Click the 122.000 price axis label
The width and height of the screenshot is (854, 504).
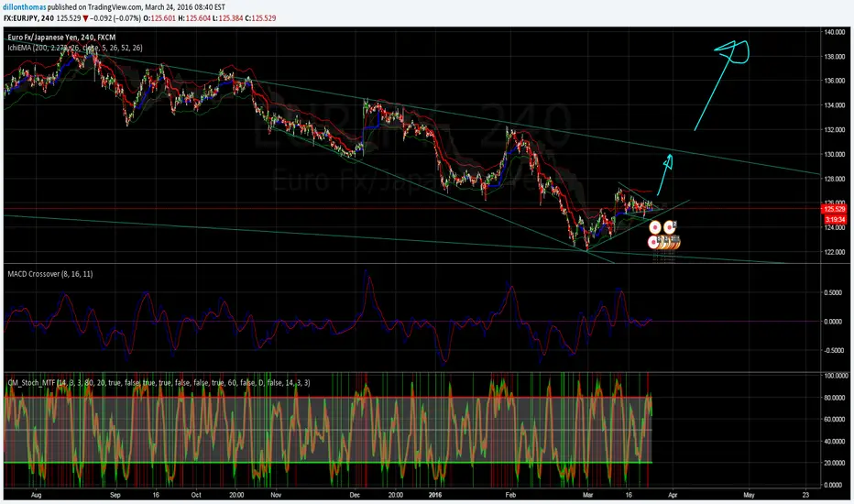click(x=835, y=252)
